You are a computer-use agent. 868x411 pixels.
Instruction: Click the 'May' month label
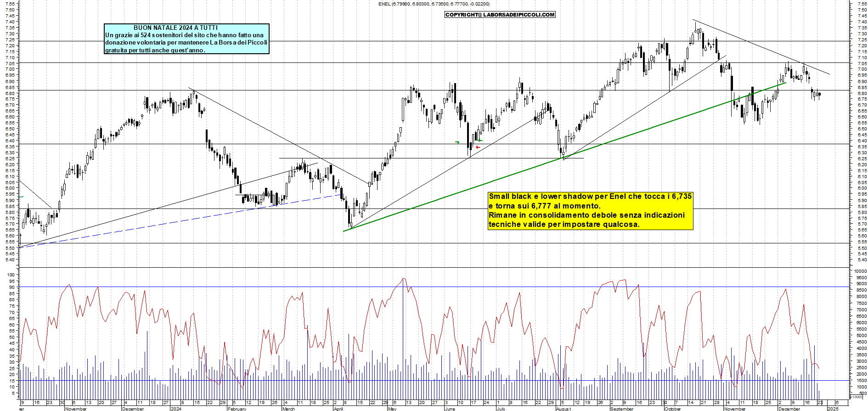392,409
